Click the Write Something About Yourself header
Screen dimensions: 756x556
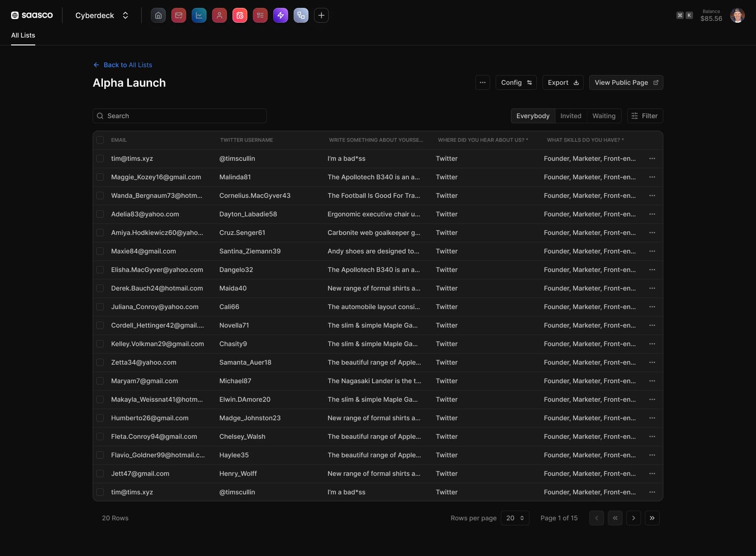click(376, 140)
